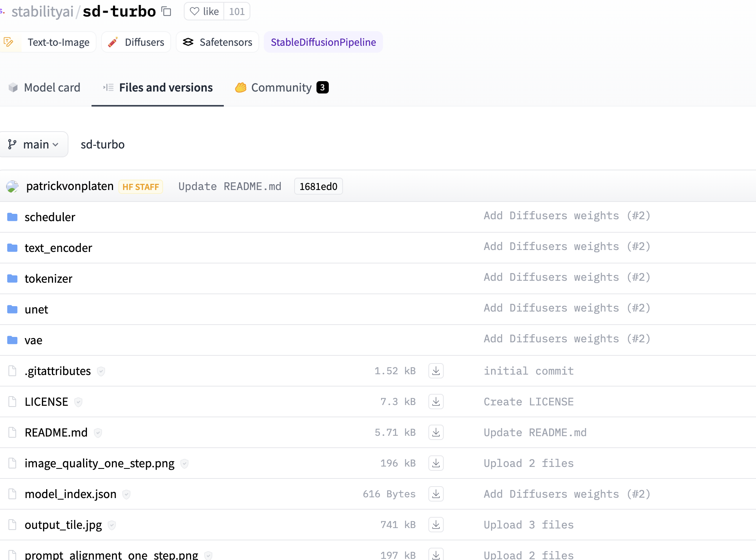Open the README.md file
The height and width of the screenshot is (560, 756).
[x=56, y=433]
